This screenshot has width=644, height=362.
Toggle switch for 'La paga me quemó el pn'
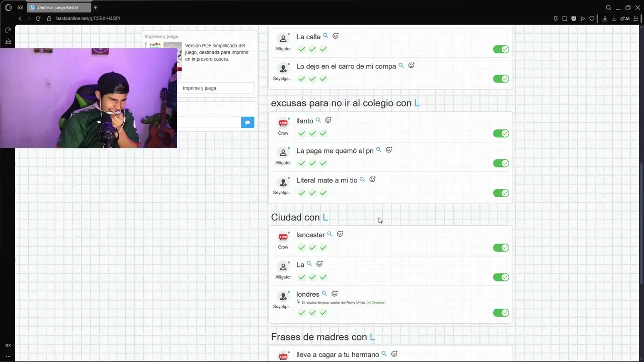[x=501, y=163]
